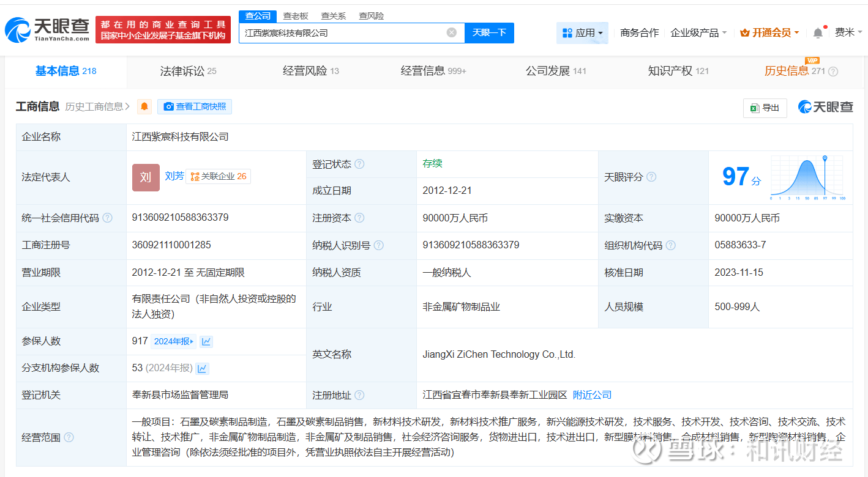The image size is (868, 477).
Task: Select the 法律诉讼 tab
Action: [x=189, y=72]
